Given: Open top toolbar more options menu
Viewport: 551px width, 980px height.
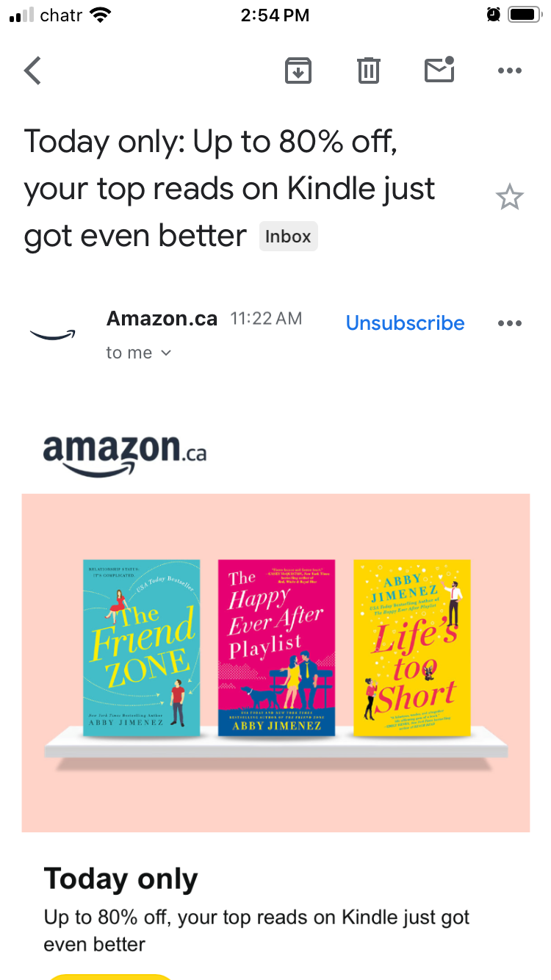Looking at the screenshot, I should point(509,71).
